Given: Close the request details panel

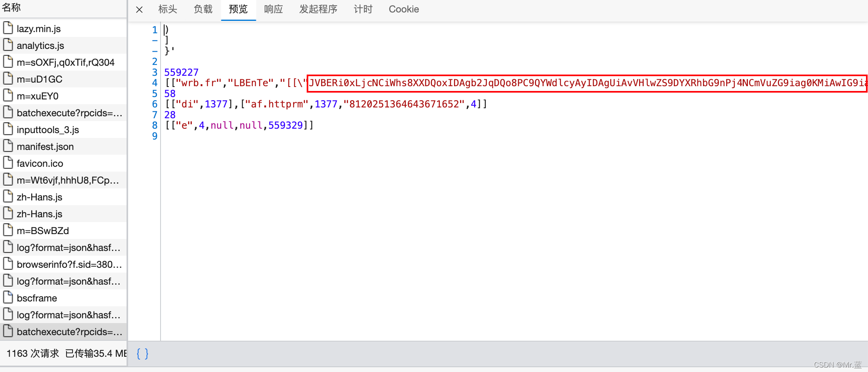Looking at the screenshot, I should (139, 10).
